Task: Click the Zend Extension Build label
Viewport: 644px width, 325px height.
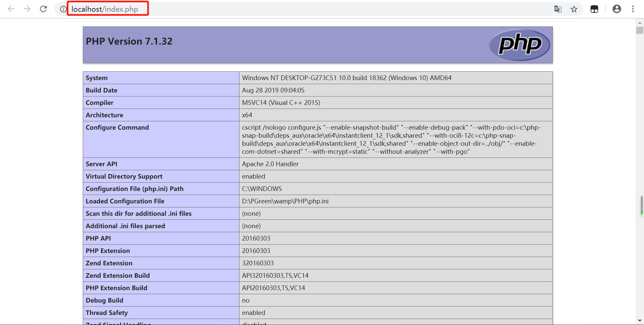Action: 117,275
